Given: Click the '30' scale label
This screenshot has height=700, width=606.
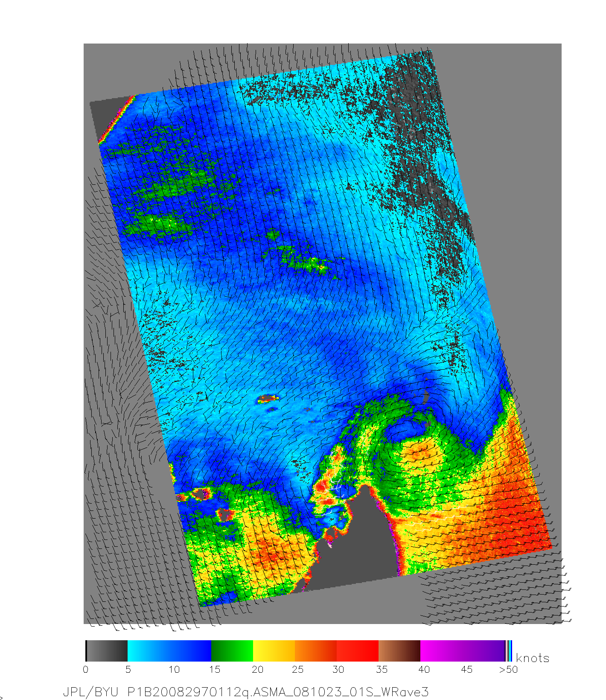Looking at the screenshot, I should tap(338, 669).
